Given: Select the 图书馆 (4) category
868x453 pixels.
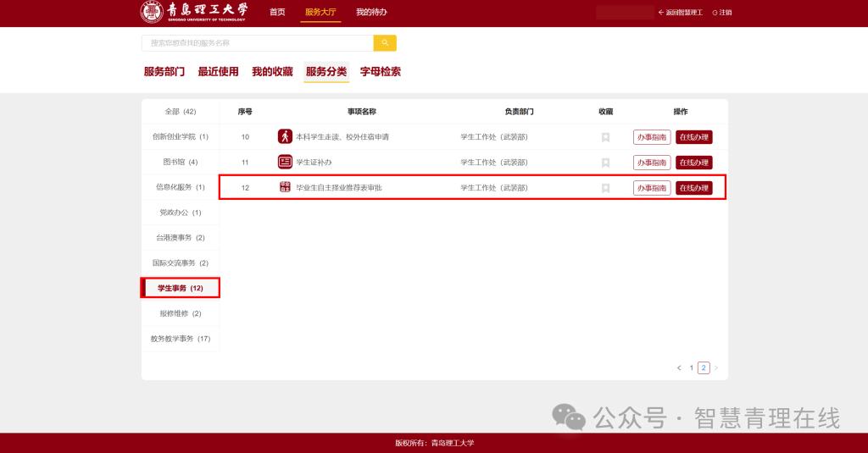Looking at the screenshot, I should tap(181, 162).
